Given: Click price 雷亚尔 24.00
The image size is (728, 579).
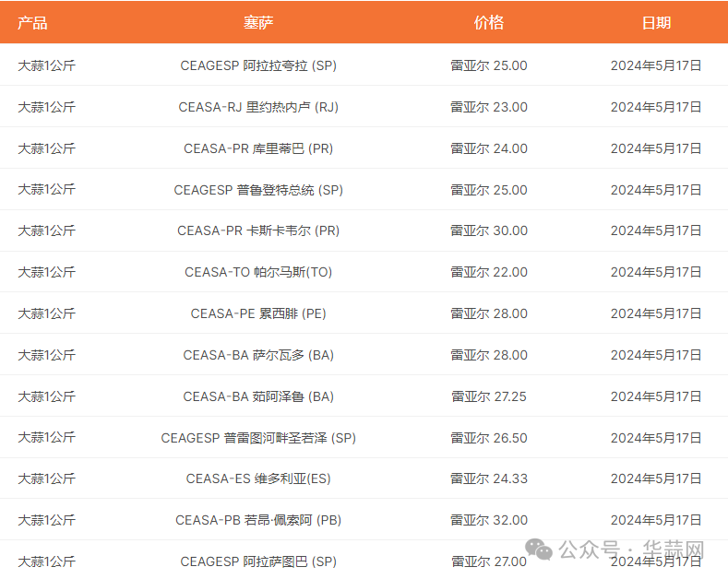Looking at the screenshot, I should tap(489, 148).
